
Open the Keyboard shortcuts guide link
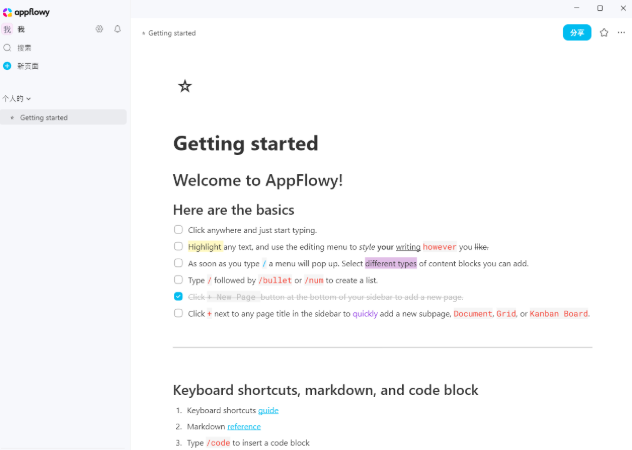click(268, 410)
